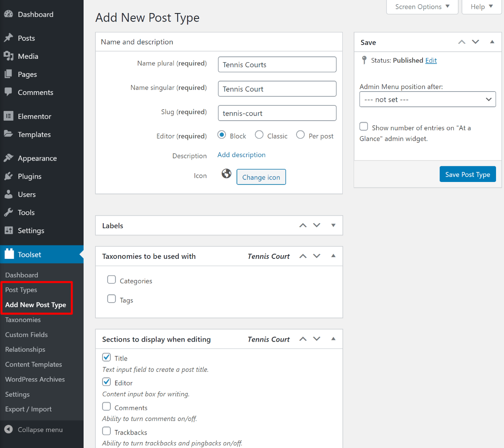Click the Add description link
Image resolution: width=504 pixels, height=448 pixels.
(241, 155)
